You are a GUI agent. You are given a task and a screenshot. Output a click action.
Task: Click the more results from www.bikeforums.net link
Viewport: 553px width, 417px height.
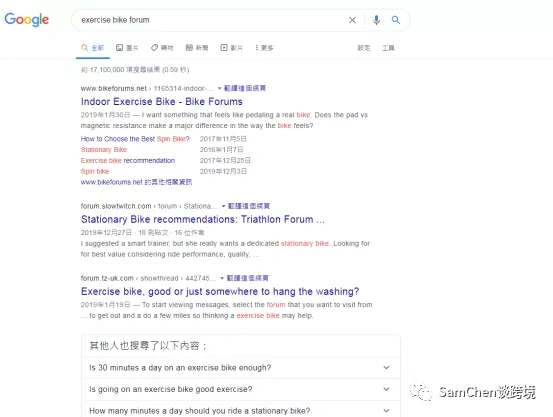coord(136,182)
